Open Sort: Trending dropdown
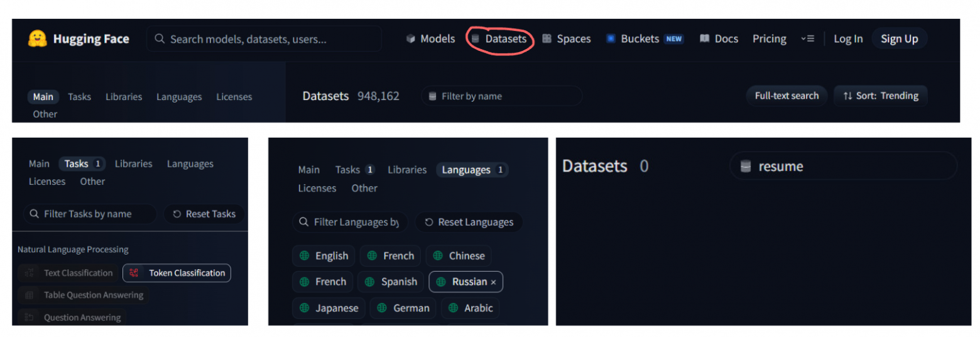 tap(880, 96)
